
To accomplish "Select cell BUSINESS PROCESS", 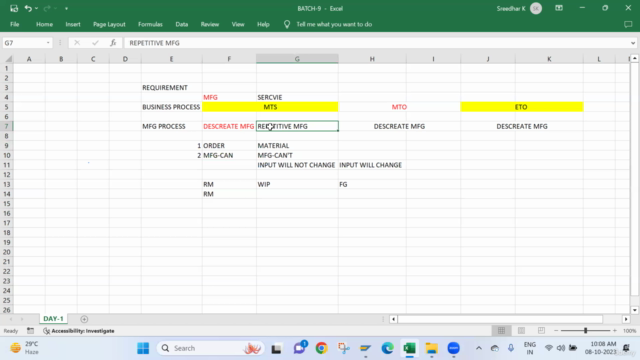I will pyautogui.click(x=171, y=107).
